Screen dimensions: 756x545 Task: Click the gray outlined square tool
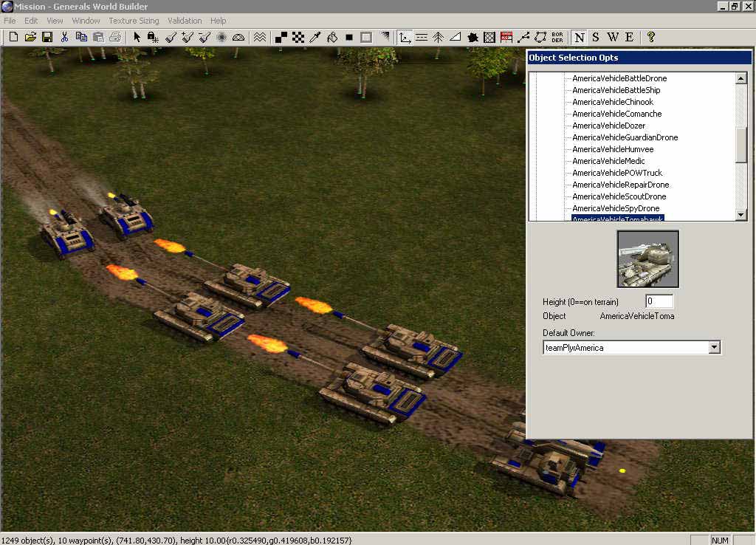point(366,37)
